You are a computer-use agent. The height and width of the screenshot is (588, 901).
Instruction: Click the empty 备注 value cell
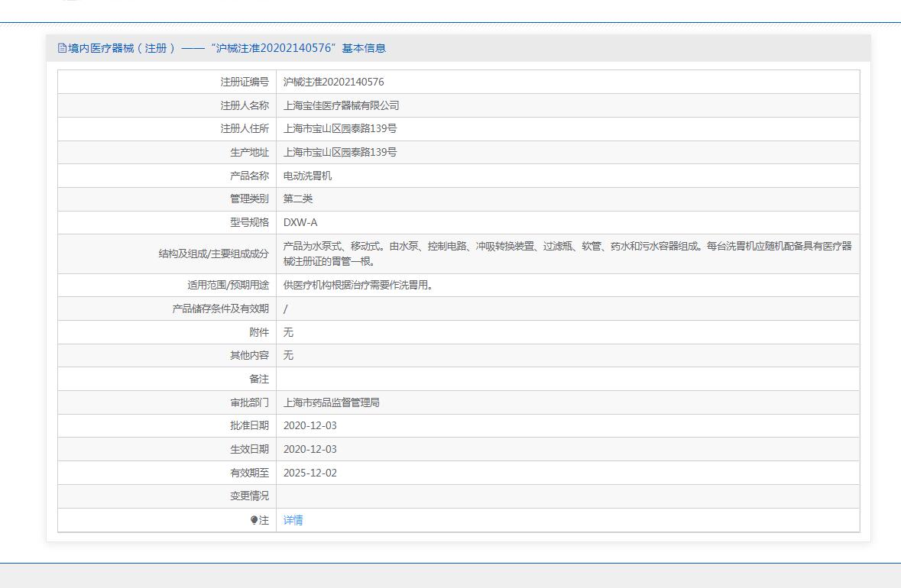(568, 379)
